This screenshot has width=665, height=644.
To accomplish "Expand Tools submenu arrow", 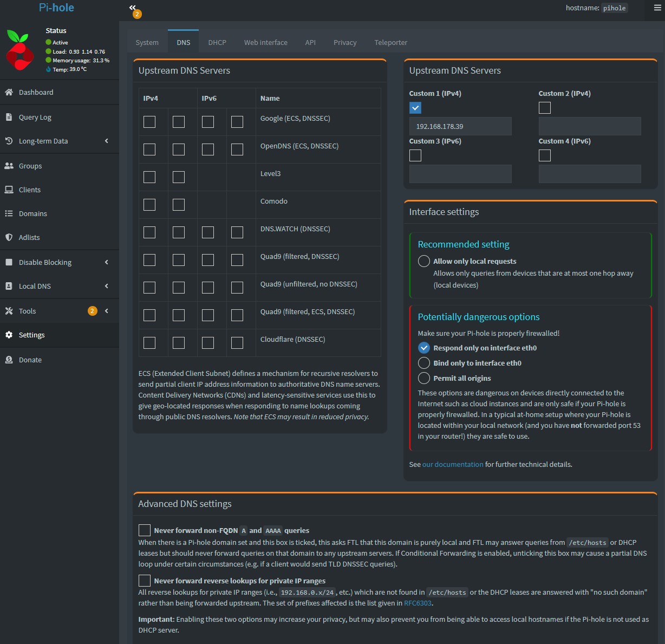I will [x=107, y=311].
